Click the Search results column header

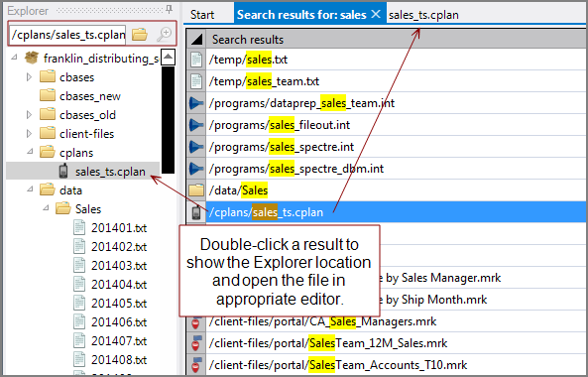coord(396,39)
